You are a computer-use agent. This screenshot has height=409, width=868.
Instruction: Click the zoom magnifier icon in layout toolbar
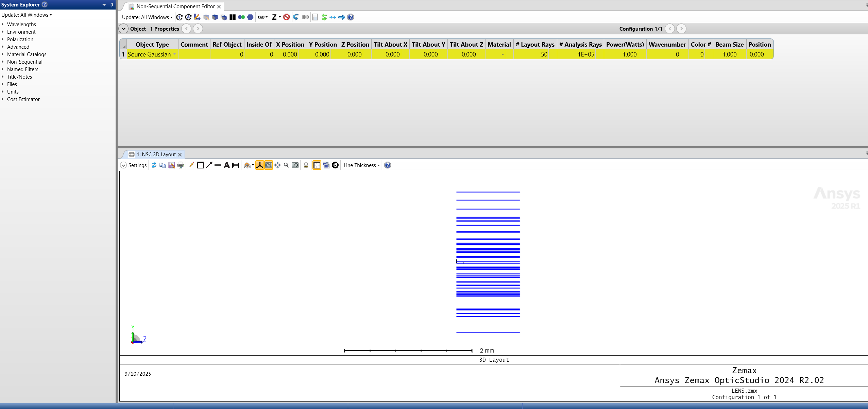(286, 165)
